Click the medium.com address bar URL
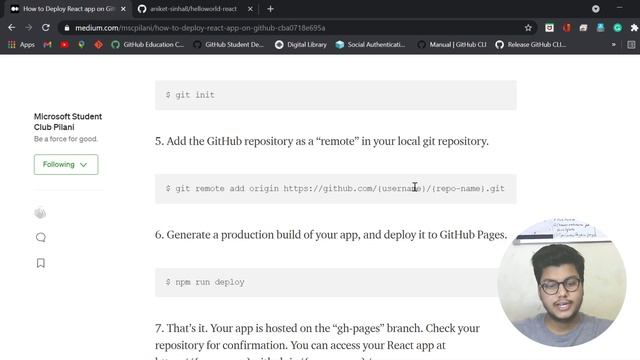640x360 pixels. point(200,28)
